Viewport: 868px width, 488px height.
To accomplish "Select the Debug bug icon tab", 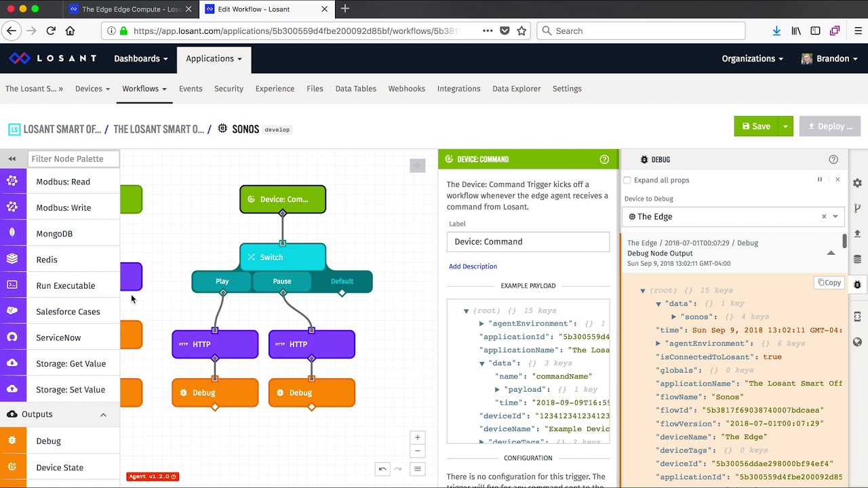I will tap(857, 285).
